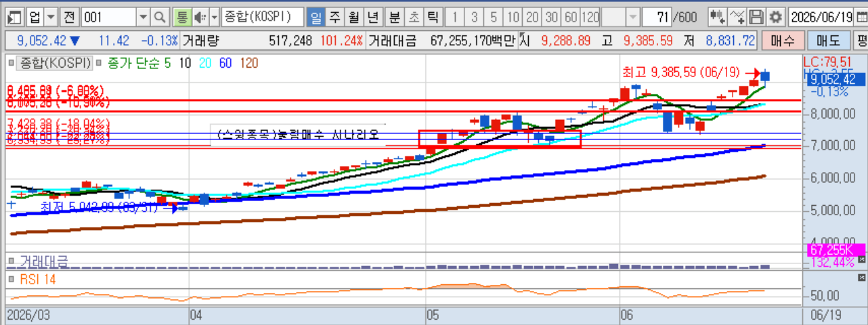Viewport: 868px width, 325px height.
Task: Open the 001 code dropdown list
Action: [143, 16]
